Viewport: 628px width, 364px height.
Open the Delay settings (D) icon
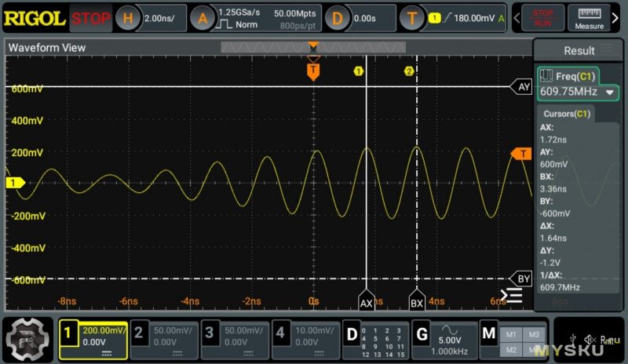coord(338,18)
